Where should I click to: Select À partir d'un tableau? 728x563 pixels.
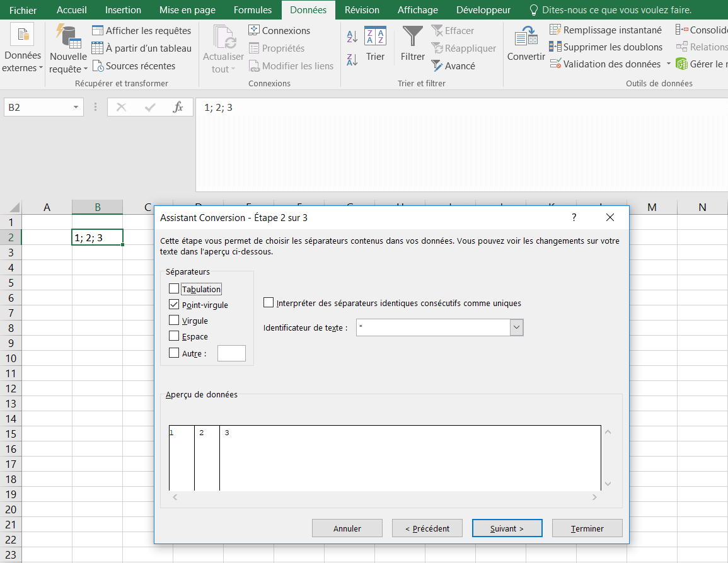pyautogui.click(x=142, y=48)
